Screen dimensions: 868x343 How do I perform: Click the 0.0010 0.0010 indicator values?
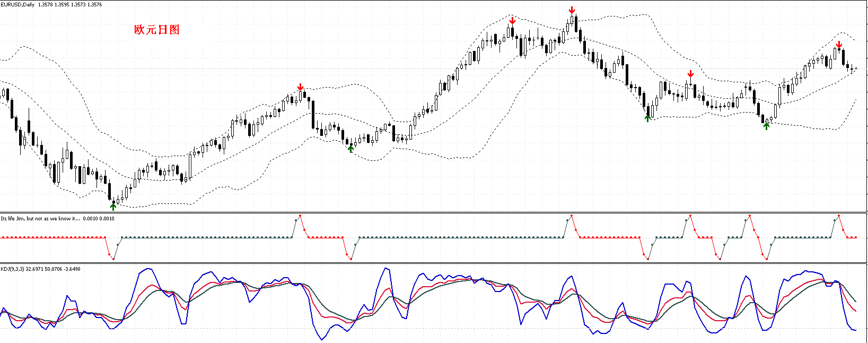tap(100, 219)
